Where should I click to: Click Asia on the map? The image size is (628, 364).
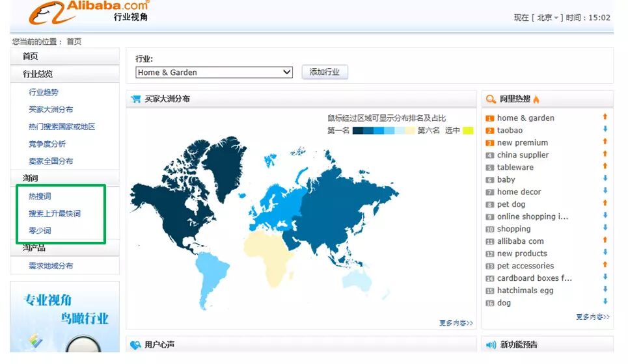point(336,212)
